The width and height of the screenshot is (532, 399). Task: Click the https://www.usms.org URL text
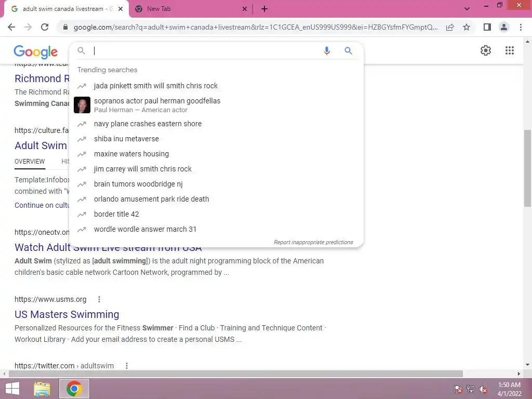point(50,299)
